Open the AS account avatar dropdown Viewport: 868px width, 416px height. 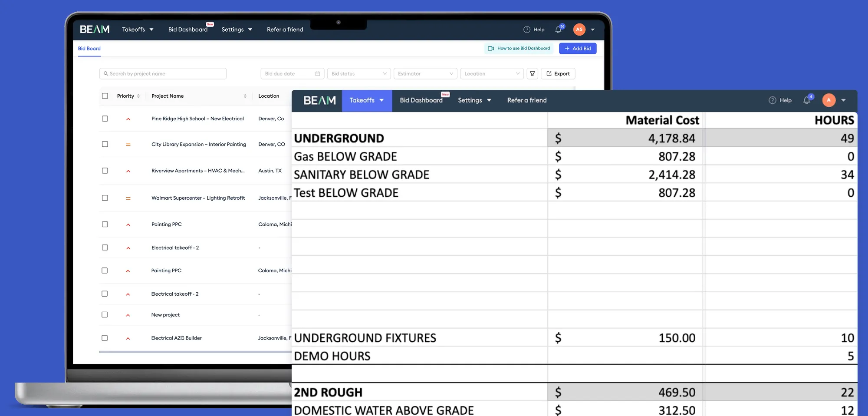(x=579, y=29)
